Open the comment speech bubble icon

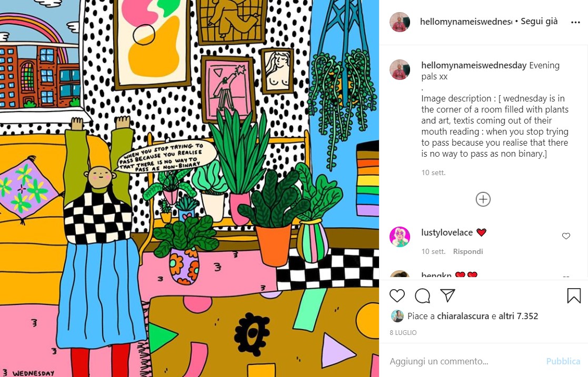[422, 296]
